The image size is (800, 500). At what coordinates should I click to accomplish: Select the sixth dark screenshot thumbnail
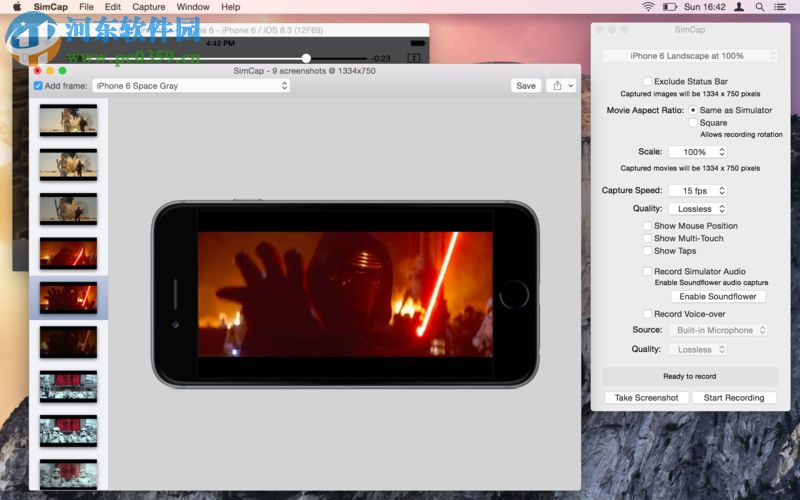point(68,342)
